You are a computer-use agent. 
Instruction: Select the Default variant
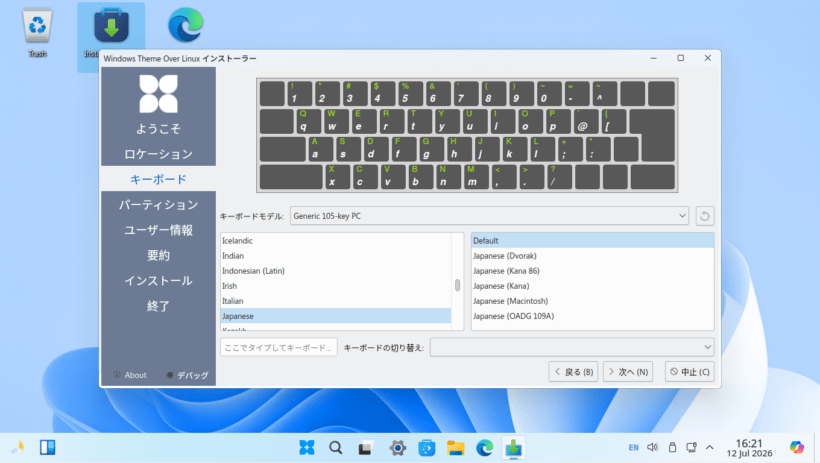tap(593, 241)
